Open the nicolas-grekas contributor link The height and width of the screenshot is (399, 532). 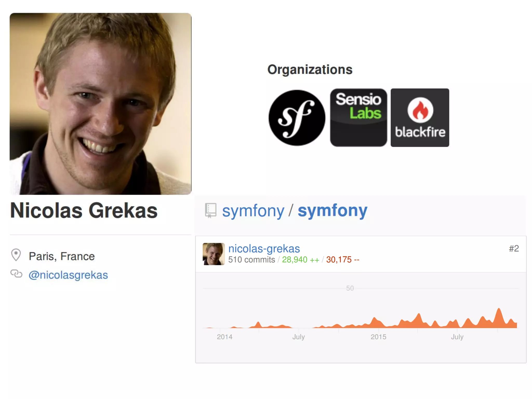(264, 249)
